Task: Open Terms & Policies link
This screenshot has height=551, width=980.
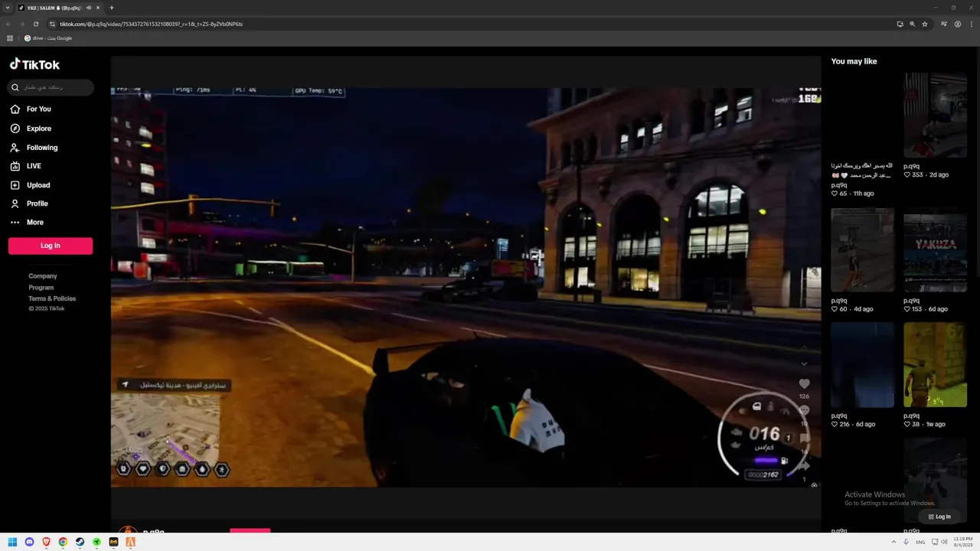Action: 52,298
